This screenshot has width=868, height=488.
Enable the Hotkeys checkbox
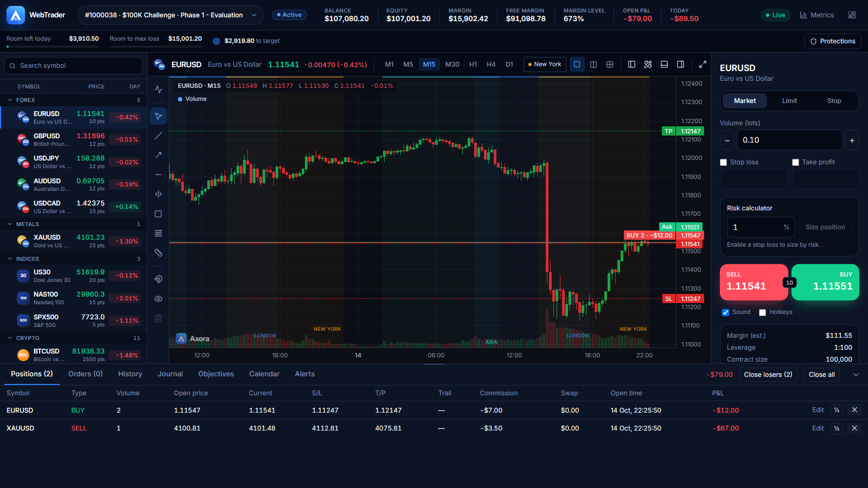pyautogui.click(x=762, y=312)
